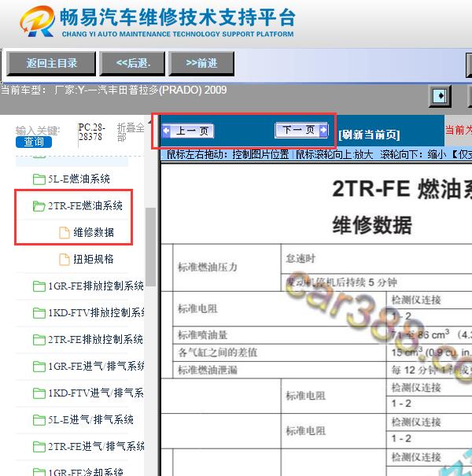Open previous page with 上一页 button
Image resolution: width=472 pixels, height=476 pixels.
(188, 131)
